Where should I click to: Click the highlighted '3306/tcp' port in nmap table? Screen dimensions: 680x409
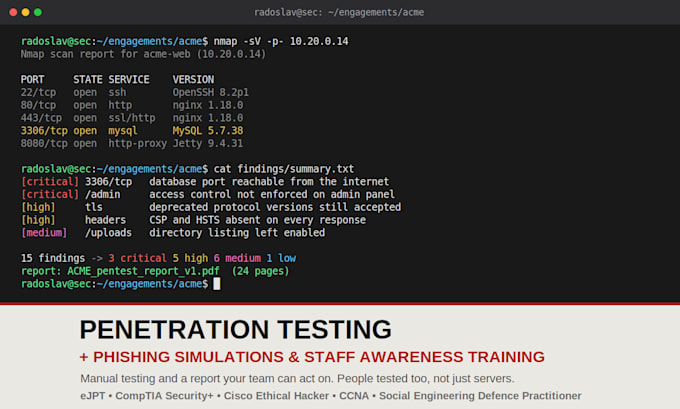(44, 131)
